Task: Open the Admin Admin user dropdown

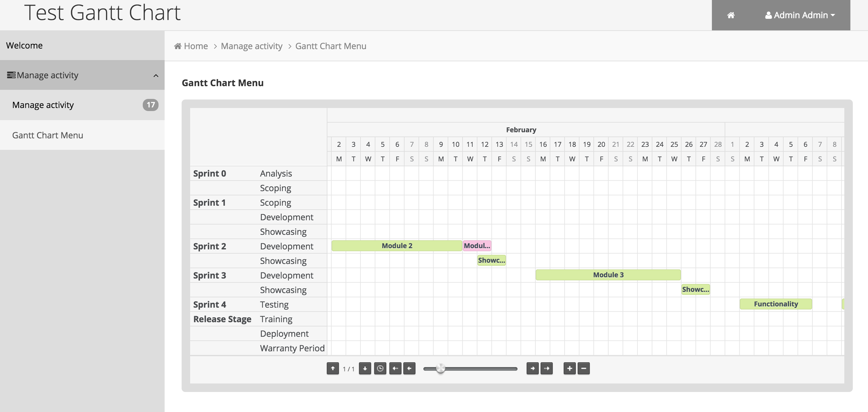Action: pos(800,15)
